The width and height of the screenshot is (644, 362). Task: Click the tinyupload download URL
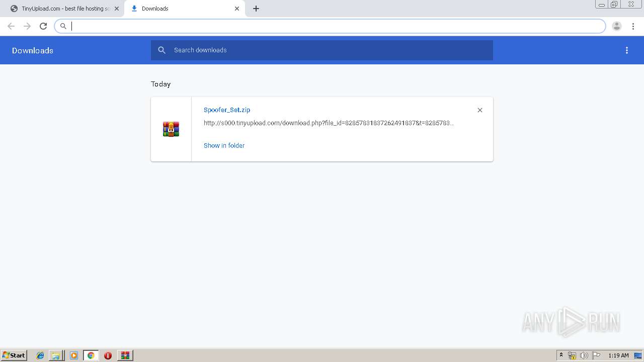(329, 123)
